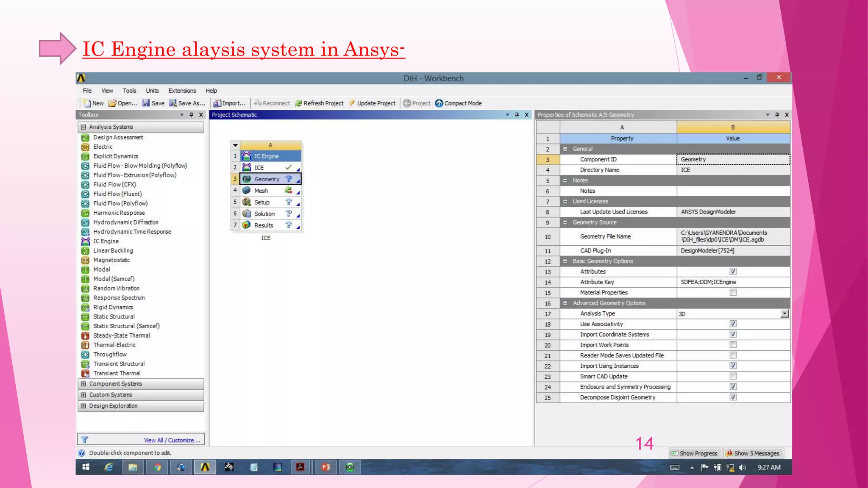
Task: Expand the Component Systems section
Action: coord(83,384)
